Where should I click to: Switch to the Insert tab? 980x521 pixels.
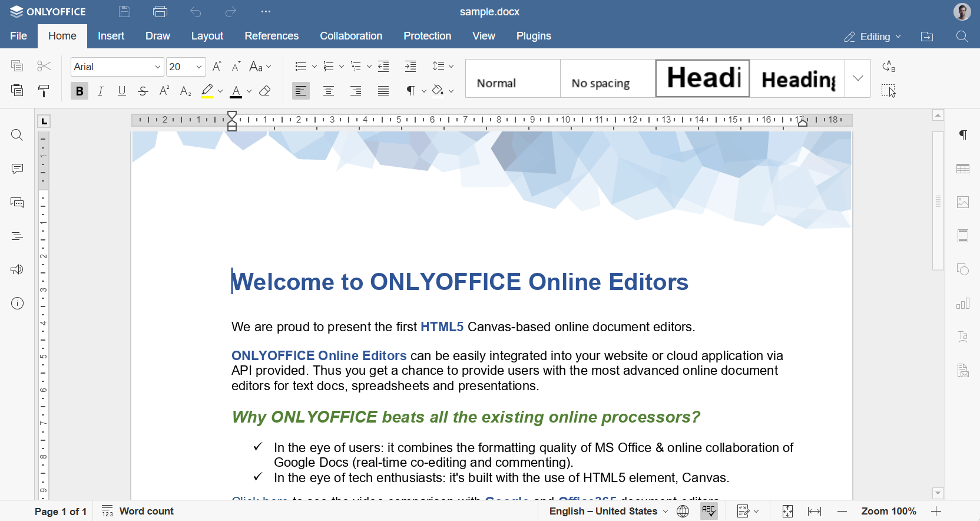click(111, 36)
